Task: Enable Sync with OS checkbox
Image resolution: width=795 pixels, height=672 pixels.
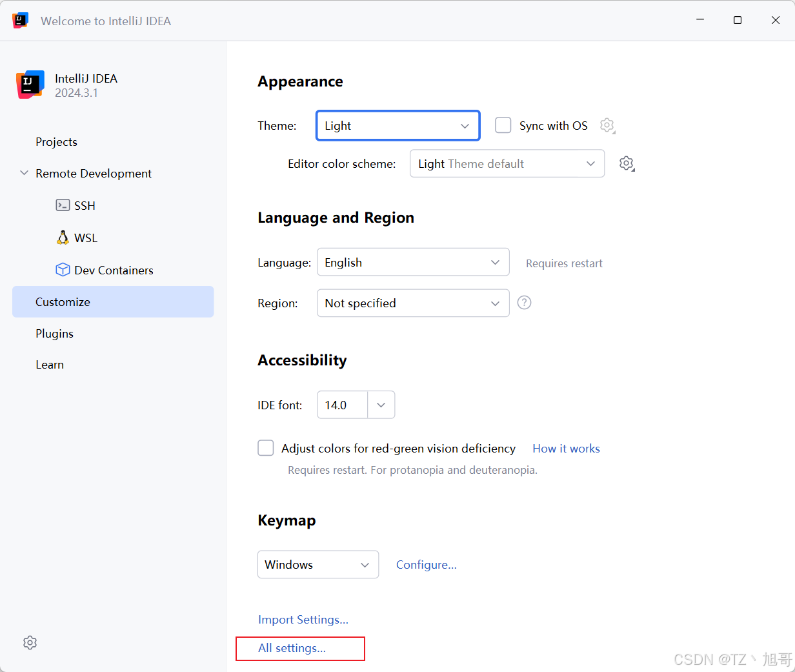Action: coord(503,125)
